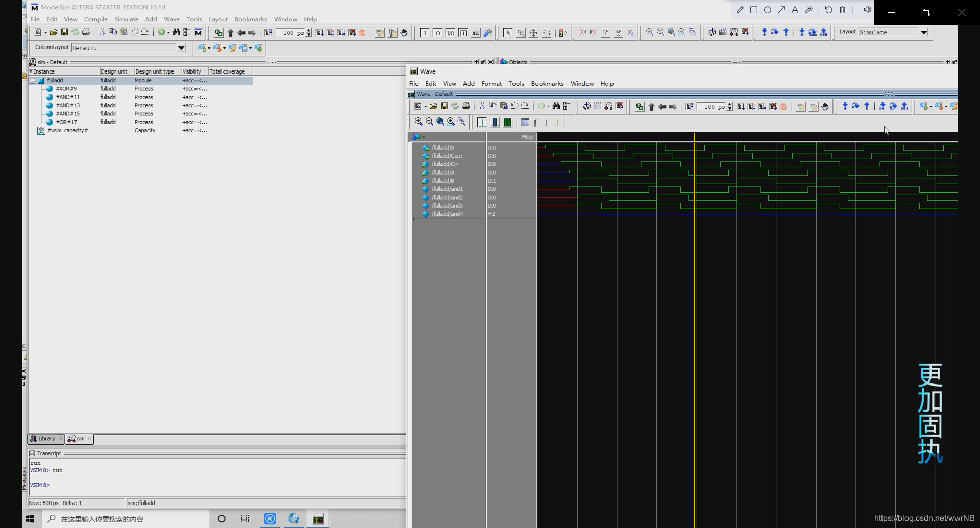The image size is (980, 528).
Task: Click the Step Into blue arrow in main toolbar
Action: coord(764,32)
